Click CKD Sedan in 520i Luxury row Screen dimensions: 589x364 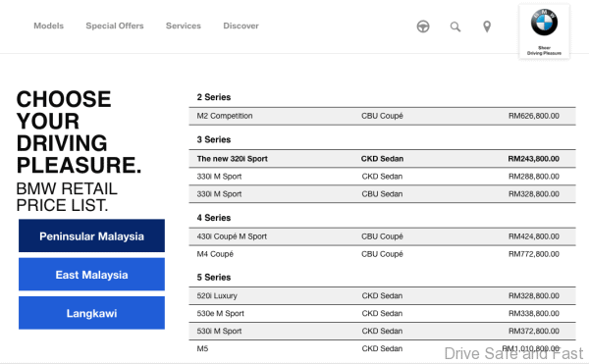(382, 295)
